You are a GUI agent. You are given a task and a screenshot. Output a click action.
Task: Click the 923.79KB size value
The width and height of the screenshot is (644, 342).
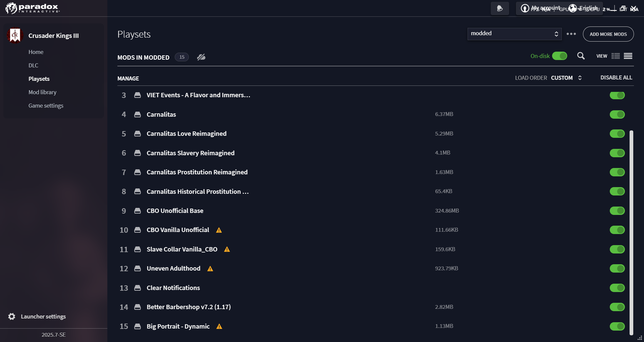446,268
